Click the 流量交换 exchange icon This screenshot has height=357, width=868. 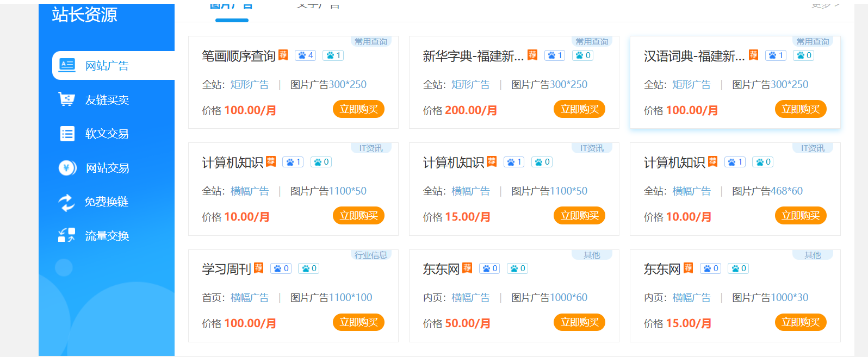(67, 235)
